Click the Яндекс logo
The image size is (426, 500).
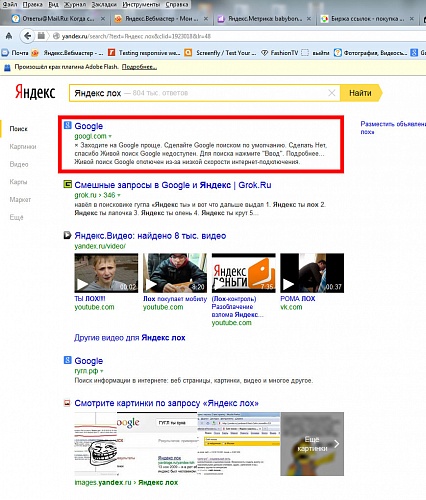[35, 92]
